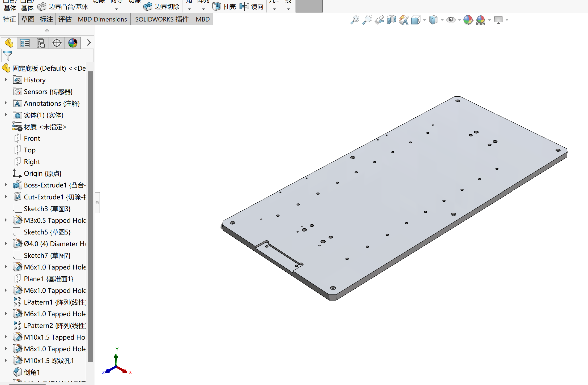This screenshot has height=385, width=588.
Task: Click the Zoom to Fit icon
Action: point(355,20)
